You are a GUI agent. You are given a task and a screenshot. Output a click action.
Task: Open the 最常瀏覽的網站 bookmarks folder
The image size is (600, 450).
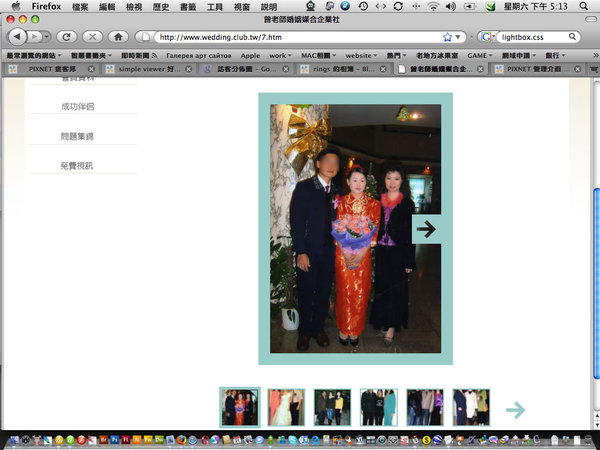tap(34, 55)
